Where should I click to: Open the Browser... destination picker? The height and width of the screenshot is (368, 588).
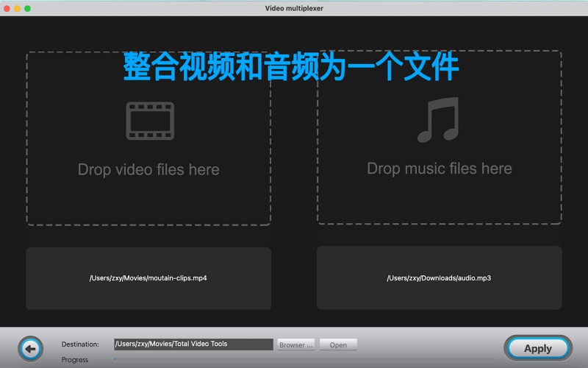(x=296, y=344)
